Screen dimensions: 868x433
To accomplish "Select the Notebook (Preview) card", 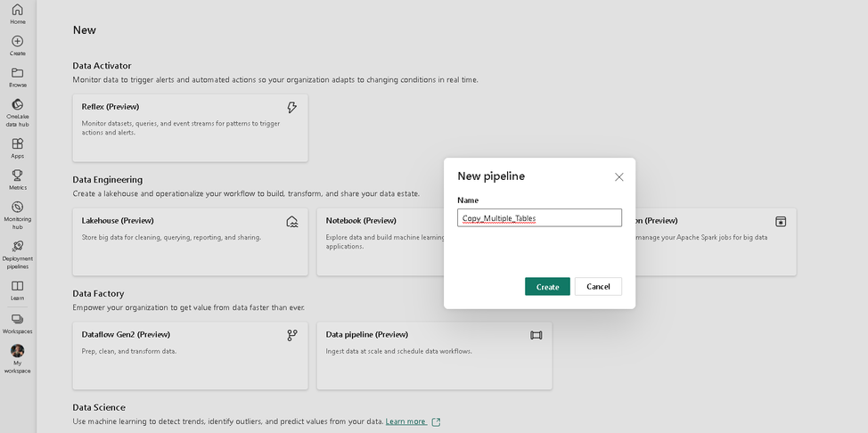I will click(x=381, y=242).
